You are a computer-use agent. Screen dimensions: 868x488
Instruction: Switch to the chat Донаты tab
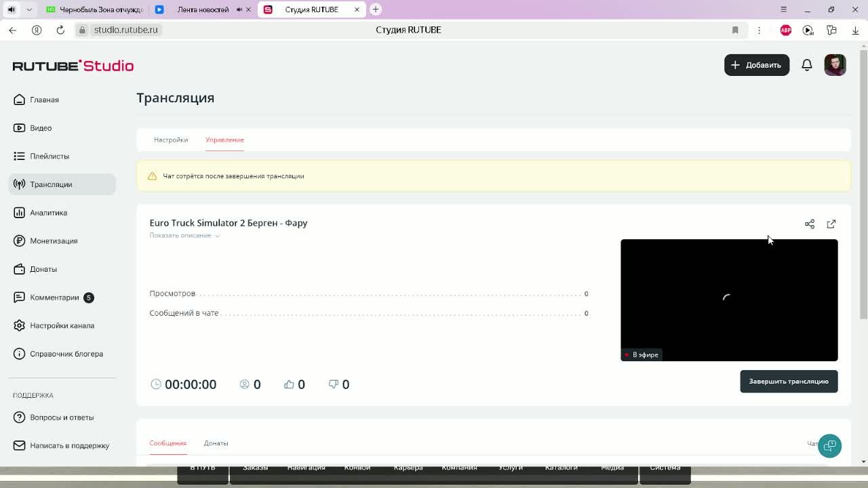click(x=216, y=443)
